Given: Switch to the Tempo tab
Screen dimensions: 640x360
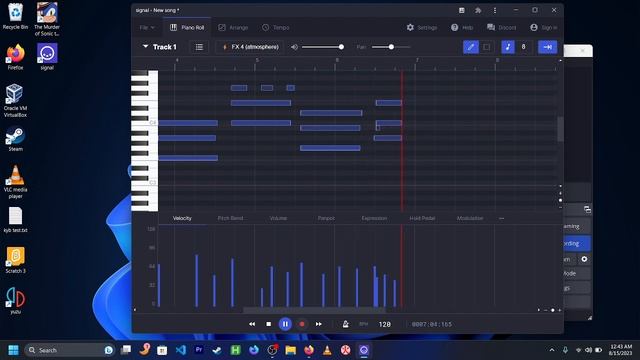Looking at the screenshot, I should pyautogui.click(x=276, y=27).
